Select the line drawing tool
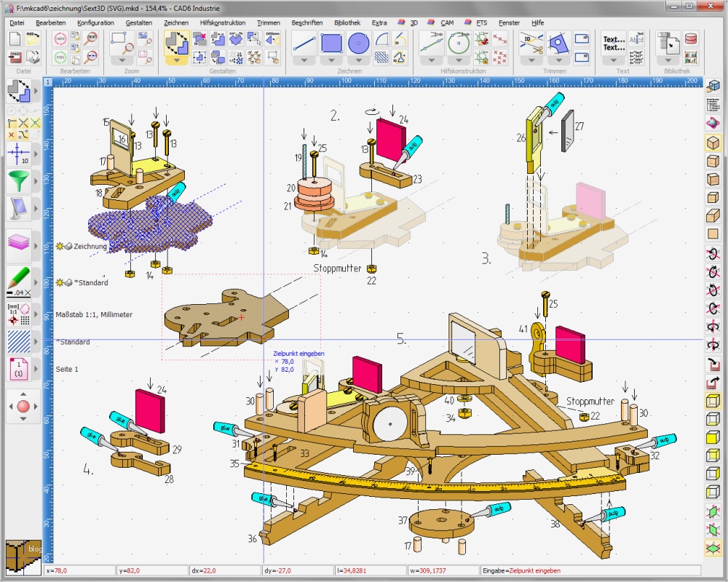This screenshot has height=582, width=728. click(303, 42)
